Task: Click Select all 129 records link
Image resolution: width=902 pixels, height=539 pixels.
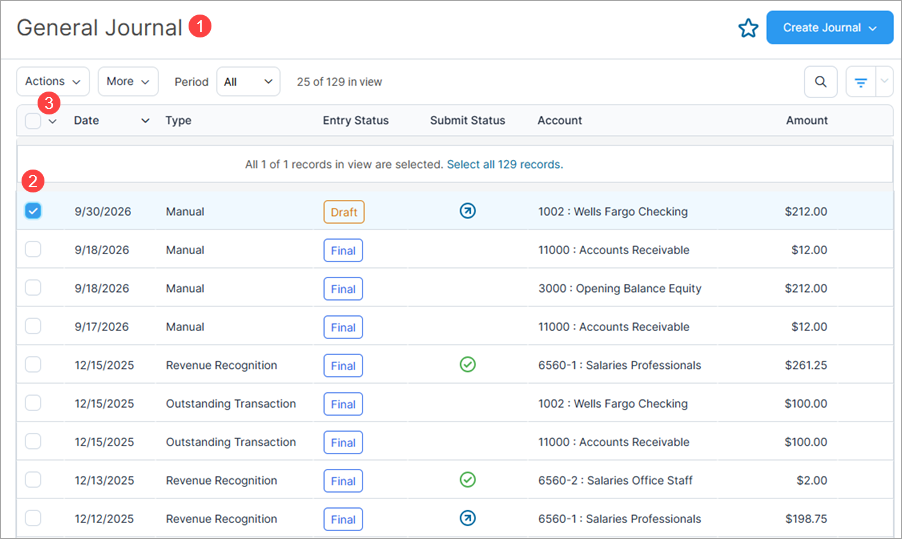Action: click(504, 165)
